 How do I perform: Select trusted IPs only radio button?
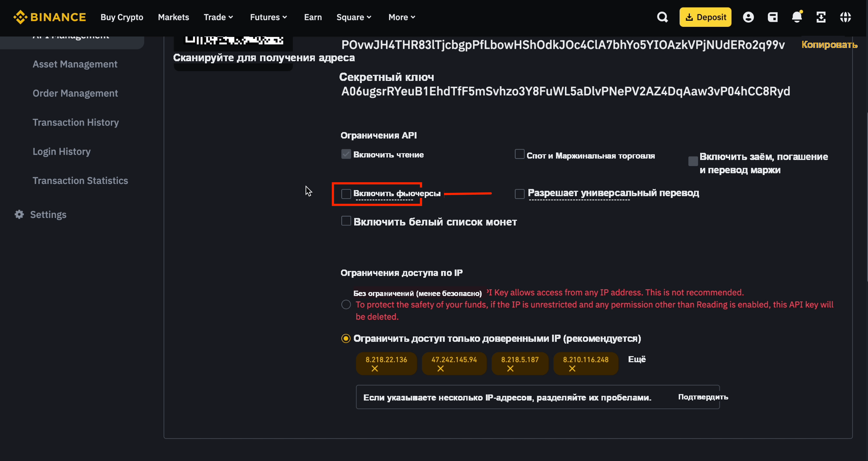tap(346, 339)
